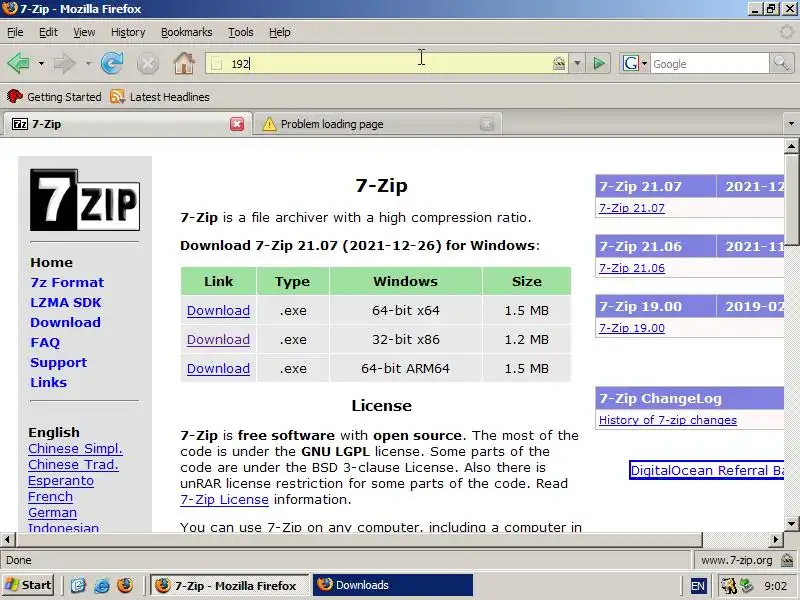The height and width of the screenshot is (600, 800).
Task: Switch language to Chinese Simpl.
Action: pyautogui.click(x=76, y=448)
